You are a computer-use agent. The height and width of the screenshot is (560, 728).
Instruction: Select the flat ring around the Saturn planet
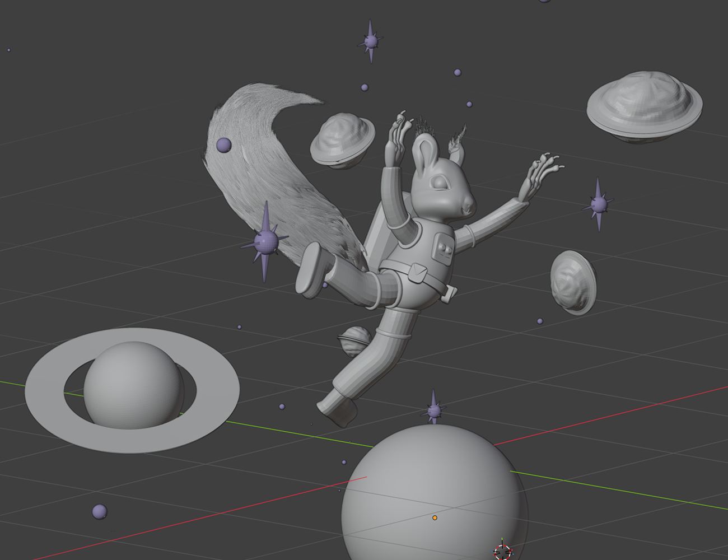[x=132, y=390]
